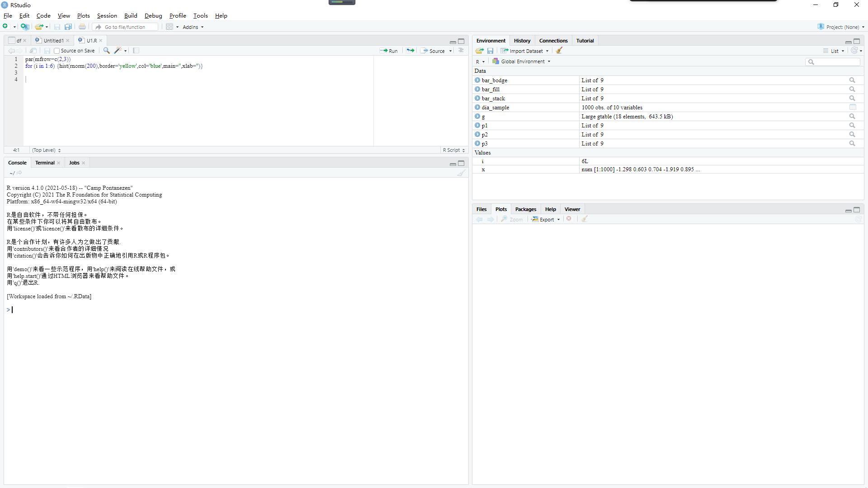The height and width of the screenshot is (488, 868).
Task: Click the Show in New Window editor icon
Action: pos(33,51)
